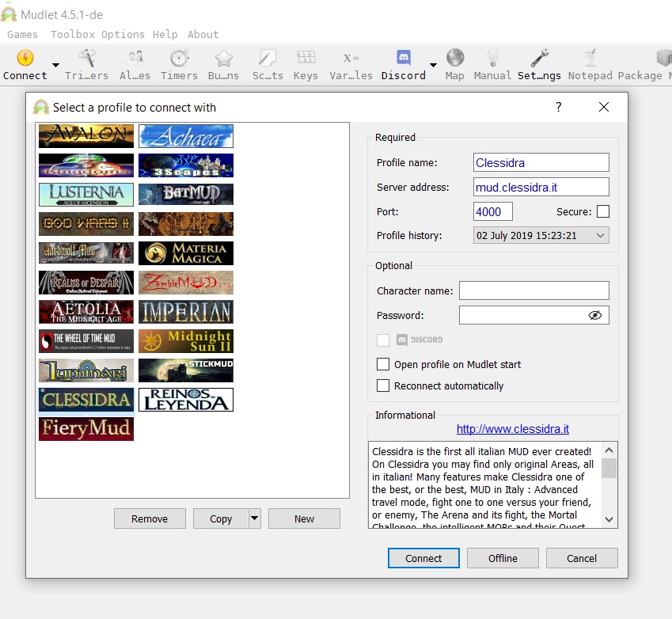This screenshot has width=672, height=619.
Task: Open the Toolbox menu
Action: pyautogui.click(x=73, y=34)
